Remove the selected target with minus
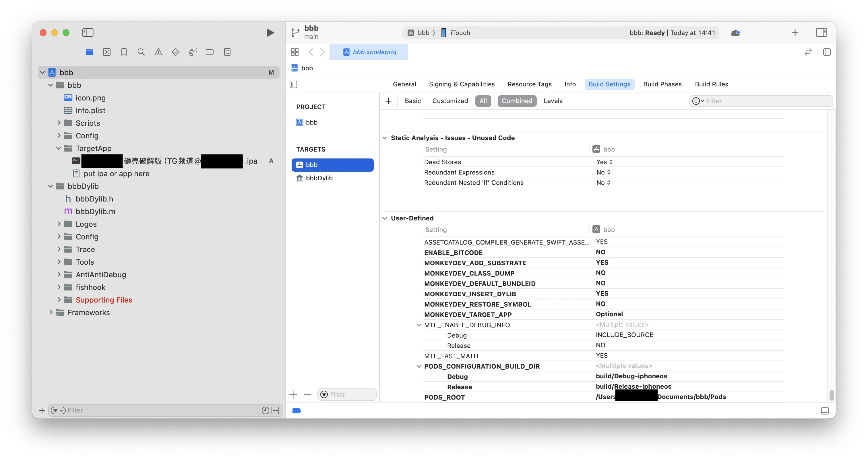 (307, 395)
